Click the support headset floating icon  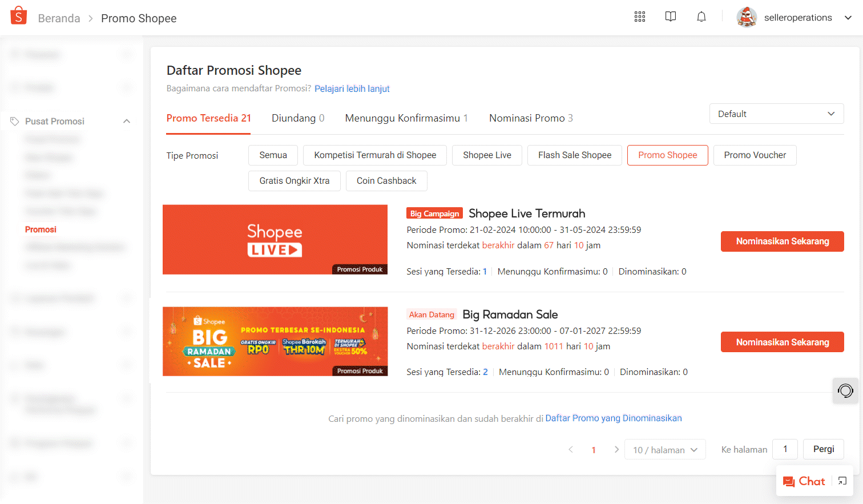coord(845,390)
